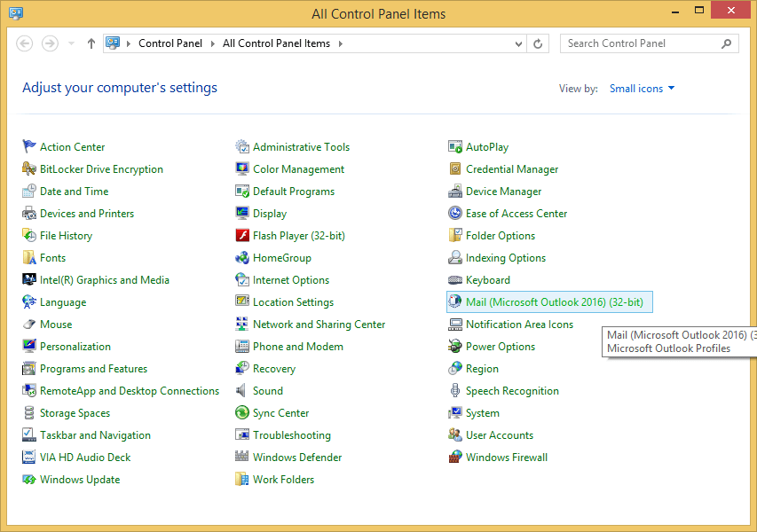Refresh the Control Panel view
Image resolution: width=757 pixels, height=532 pixels.
coord(540,43)
